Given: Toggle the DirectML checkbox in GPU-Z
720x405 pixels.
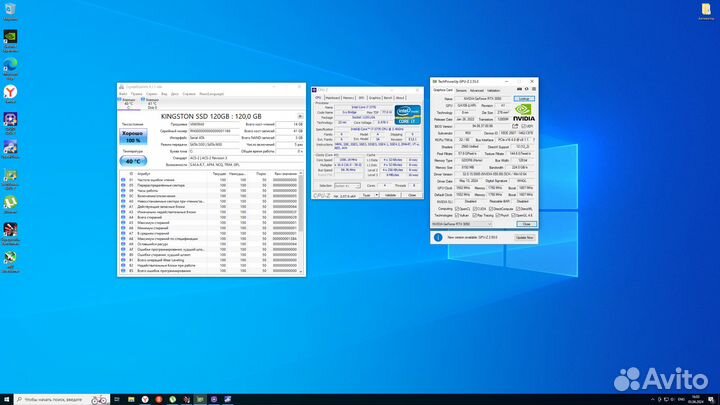Looking at the screenshot, I should tap(518, 208).
